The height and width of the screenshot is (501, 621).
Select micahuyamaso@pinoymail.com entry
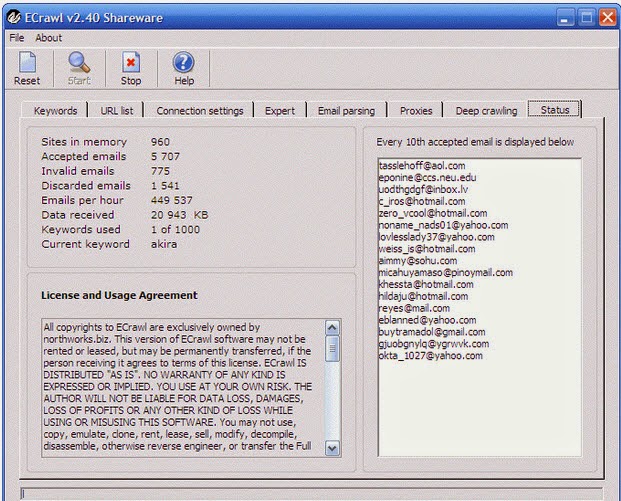446,272
